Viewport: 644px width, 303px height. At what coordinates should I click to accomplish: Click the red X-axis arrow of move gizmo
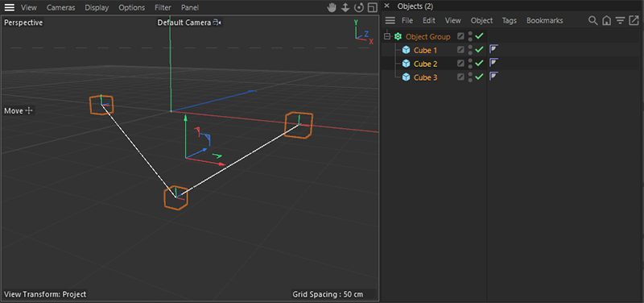[x=222, y=164]
